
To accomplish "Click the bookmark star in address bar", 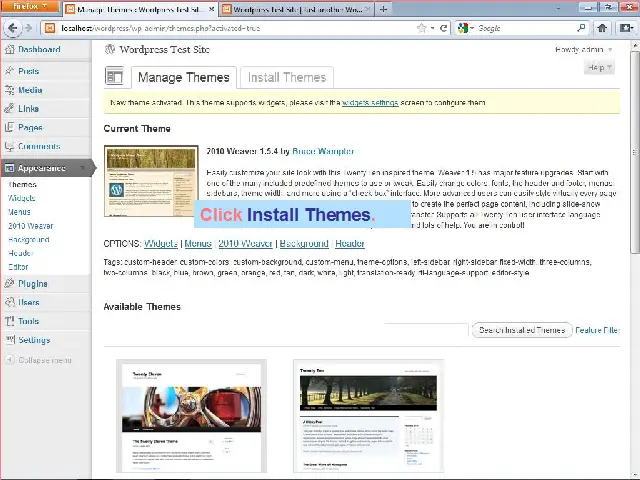I will [421, 28].
